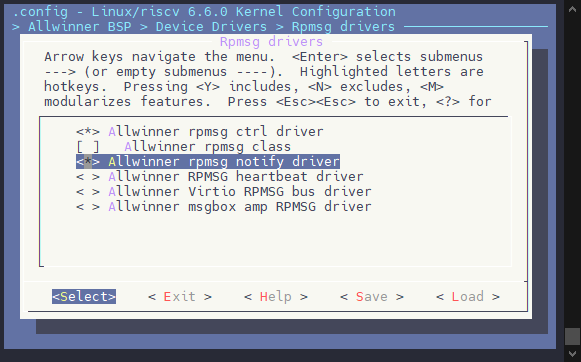This screenshot has width=581, height=362.
Task: Click the terminal scrollbar thumb
Action: tap(572, 336)
